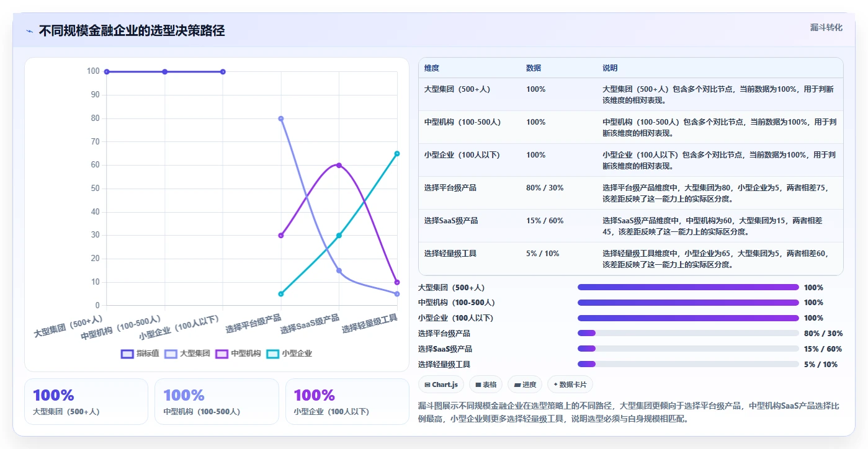Click the 漏斗转化 tag in header
The width and height of the screenshot is (868, 449).
coord(826,27)
